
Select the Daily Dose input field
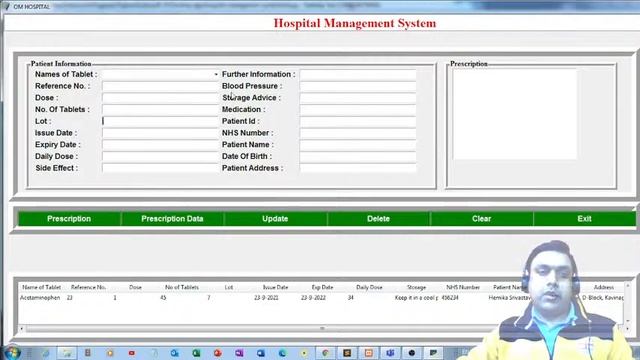(160, 156)
